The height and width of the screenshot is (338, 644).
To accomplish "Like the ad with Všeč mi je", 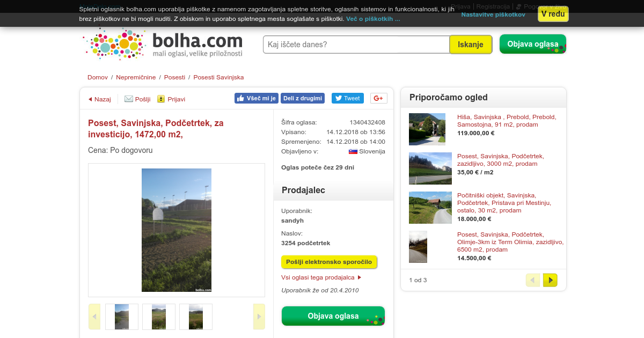I will pos(256,98).
